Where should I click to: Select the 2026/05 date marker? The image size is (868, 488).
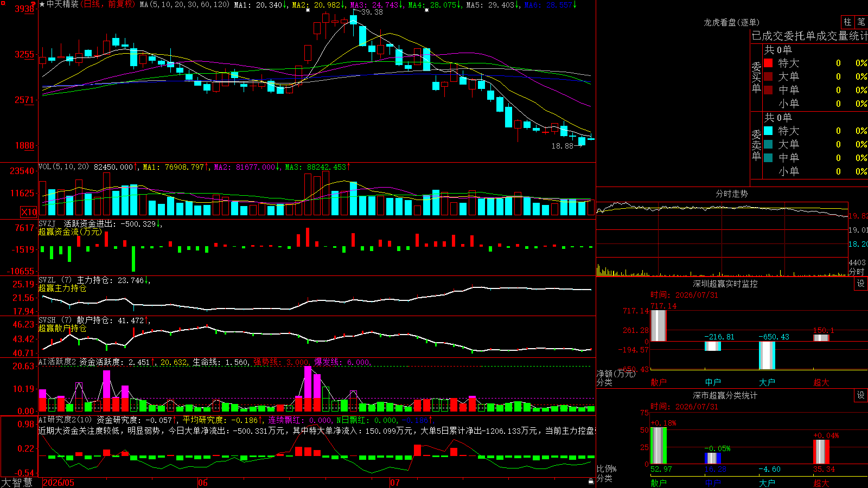click(59, 483)
